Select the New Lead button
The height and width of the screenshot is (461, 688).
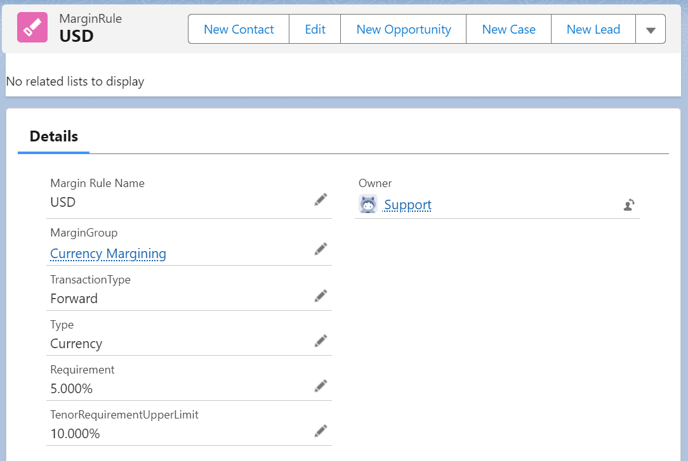(x=593, y=30)
